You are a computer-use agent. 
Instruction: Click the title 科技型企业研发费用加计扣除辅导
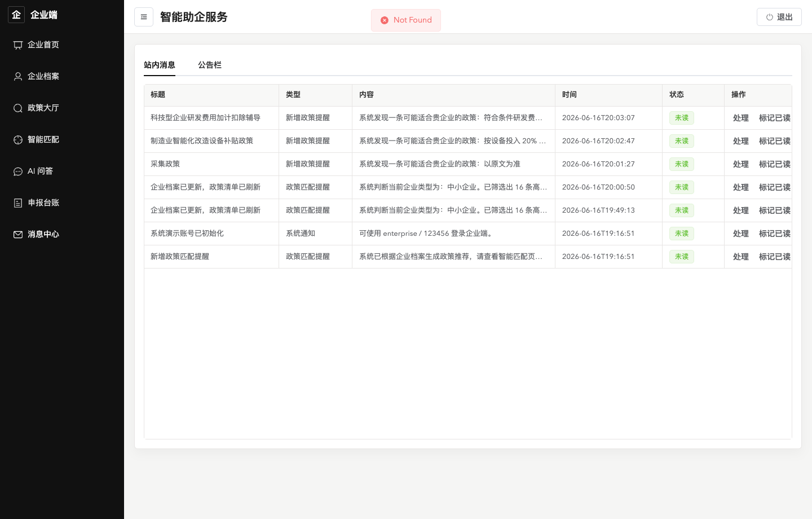pos(205,118)
